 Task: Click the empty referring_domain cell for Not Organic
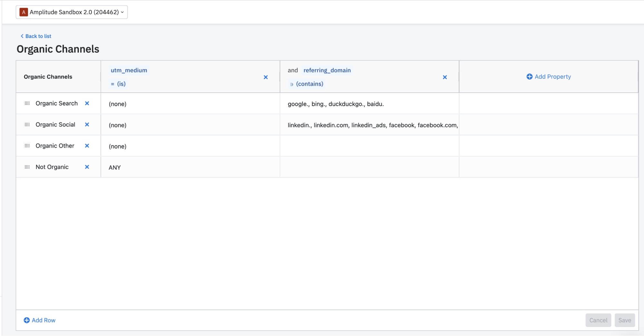click(370, 167)
